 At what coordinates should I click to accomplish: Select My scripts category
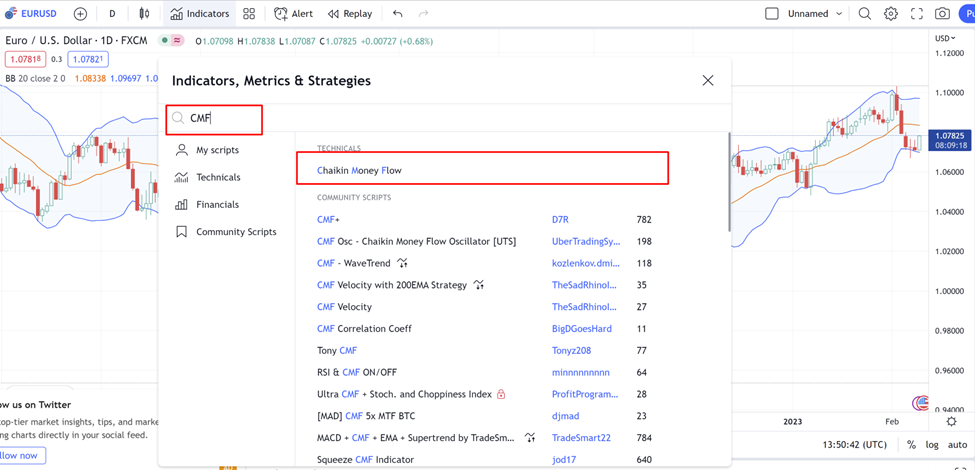click(x=217, y=150)
